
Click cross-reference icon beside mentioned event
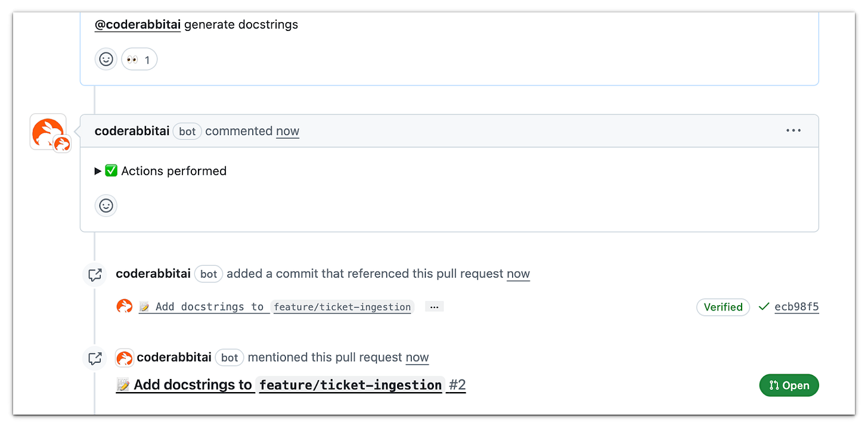pyautogui.click(x=94, y=358)
